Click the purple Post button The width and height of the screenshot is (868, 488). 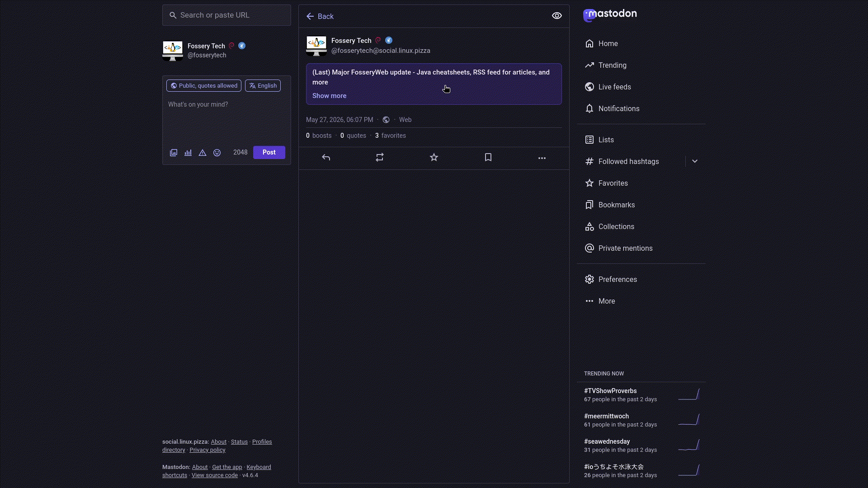coord(269,152)
